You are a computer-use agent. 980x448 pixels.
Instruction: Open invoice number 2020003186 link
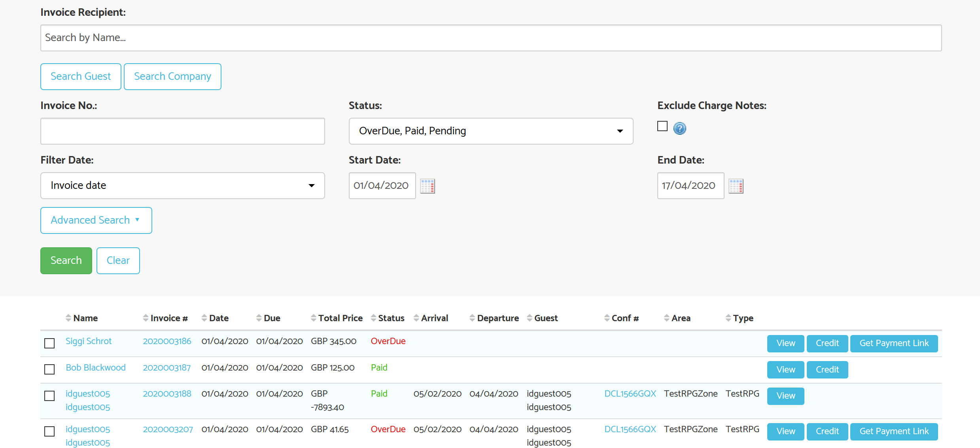pos(167,341)
